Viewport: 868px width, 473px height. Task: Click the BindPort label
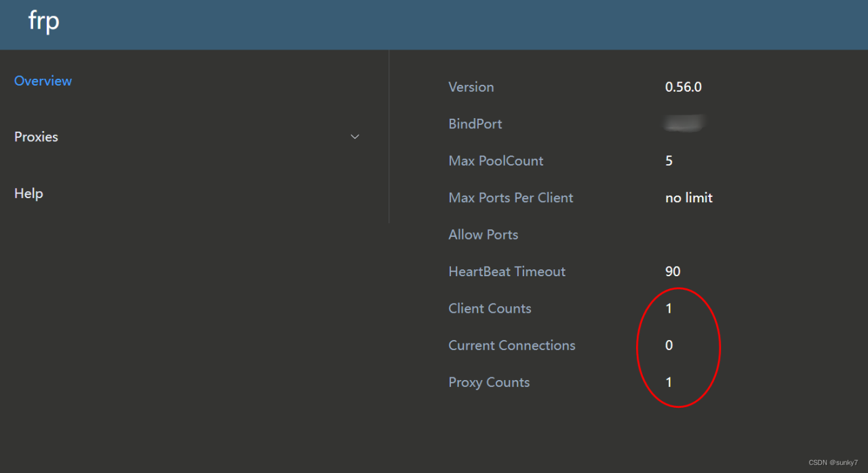(x=475, y=124)
